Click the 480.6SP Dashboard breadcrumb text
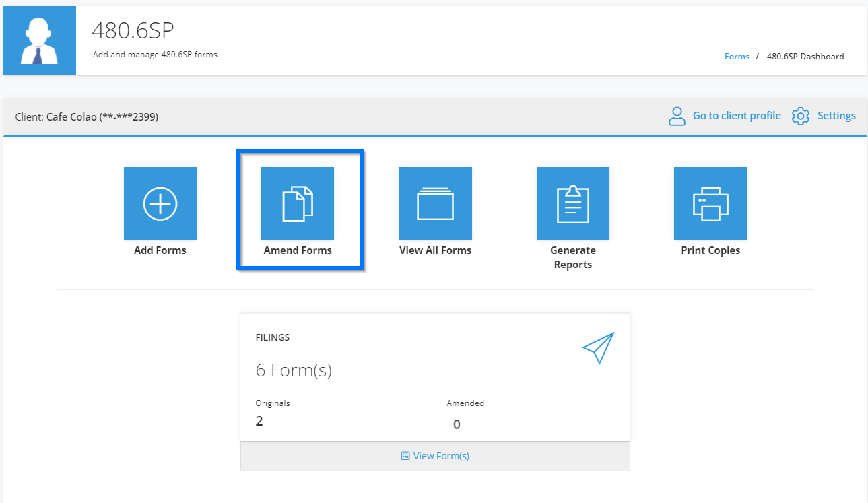This screenshot has width=868, height=503. coord(805,57)
